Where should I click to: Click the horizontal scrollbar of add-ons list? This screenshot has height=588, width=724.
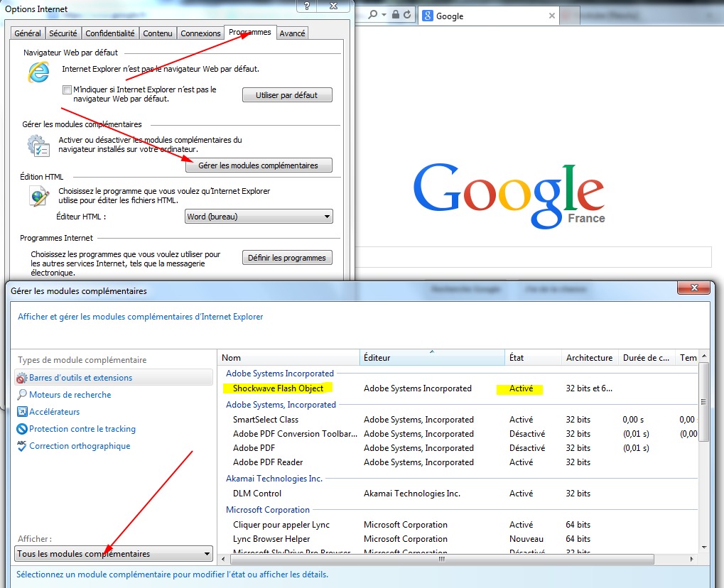442,559
